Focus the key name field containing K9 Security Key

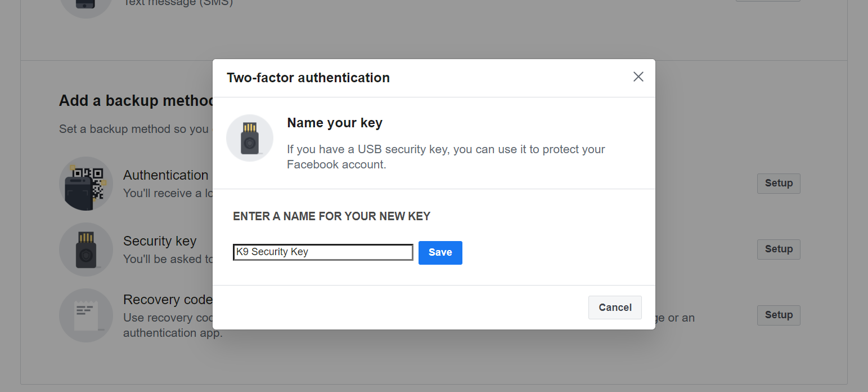pos(323,252)
